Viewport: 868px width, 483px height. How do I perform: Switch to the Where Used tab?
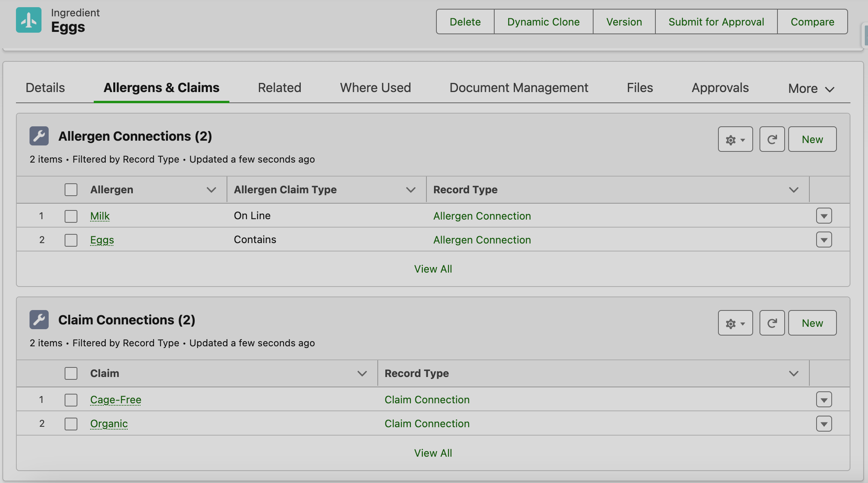tap(375, 88)
